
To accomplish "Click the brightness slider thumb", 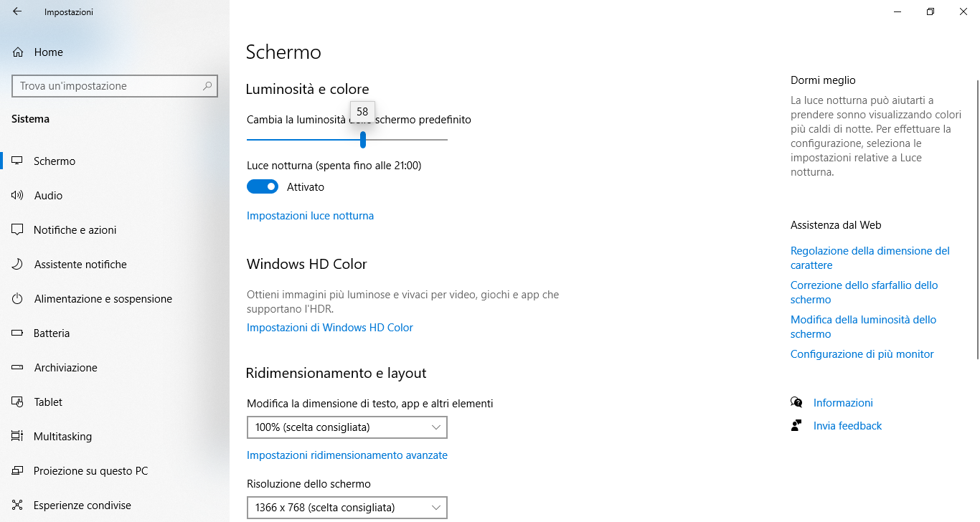I will click(363, 139).
